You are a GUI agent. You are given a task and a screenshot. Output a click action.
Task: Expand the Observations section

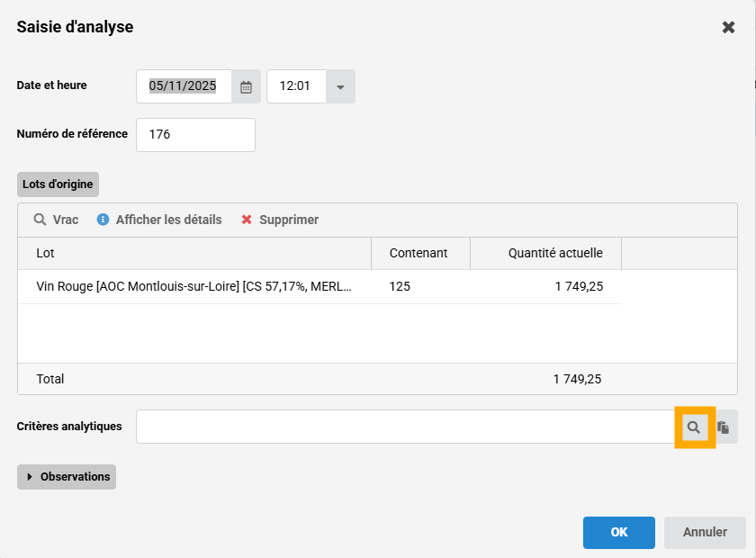[67, 477]
